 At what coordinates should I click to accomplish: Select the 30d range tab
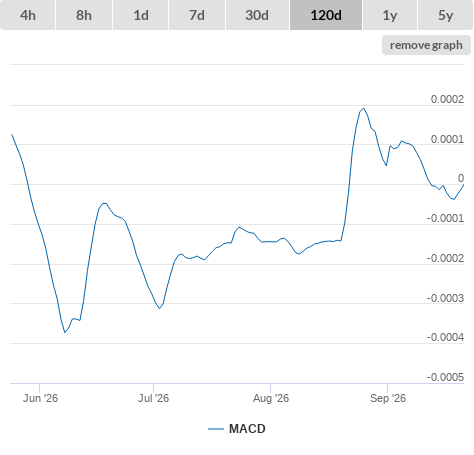pyautogui.click(x=257, y=15)
